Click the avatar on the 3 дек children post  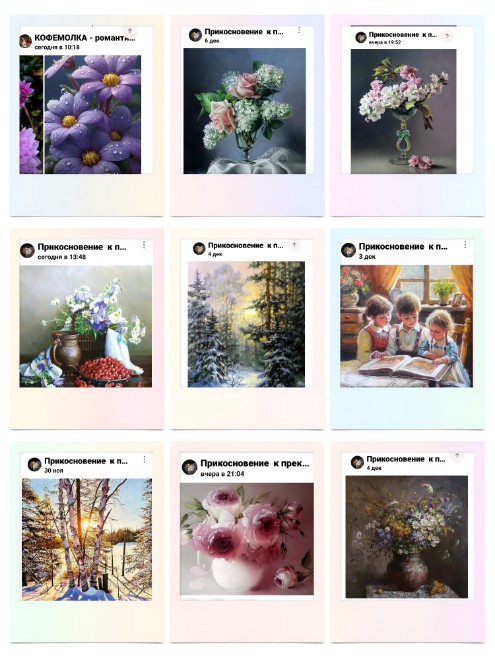(x=349, y=250)
